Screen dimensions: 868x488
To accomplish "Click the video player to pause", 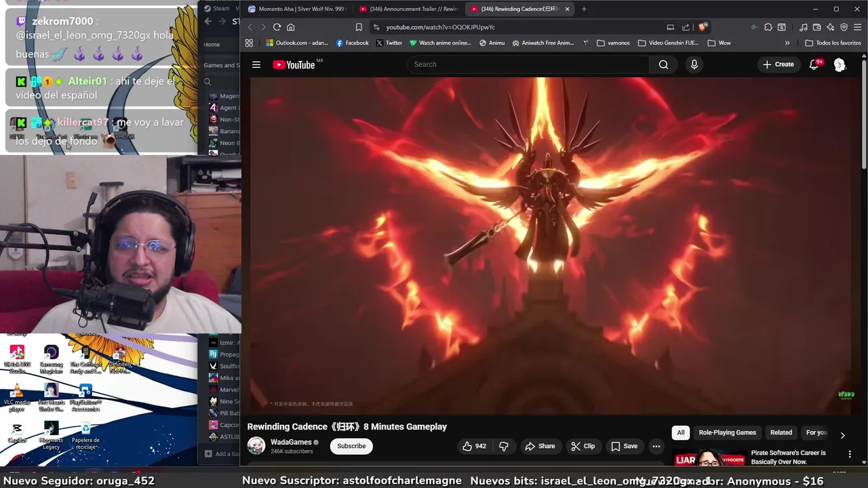I will [x=552, y=245].
